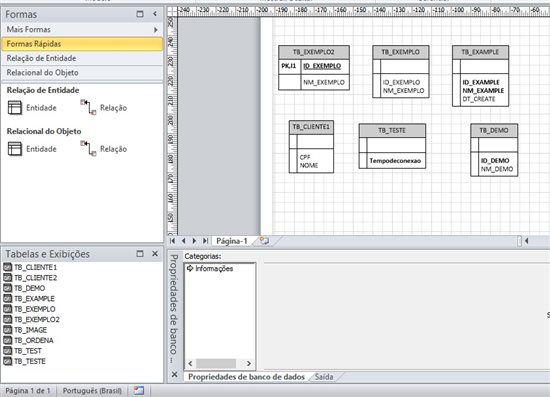The width and height of the screenshot is (550, 397).
Task: Open the Relação de Entidade stencil
Action: pos(82,58)
